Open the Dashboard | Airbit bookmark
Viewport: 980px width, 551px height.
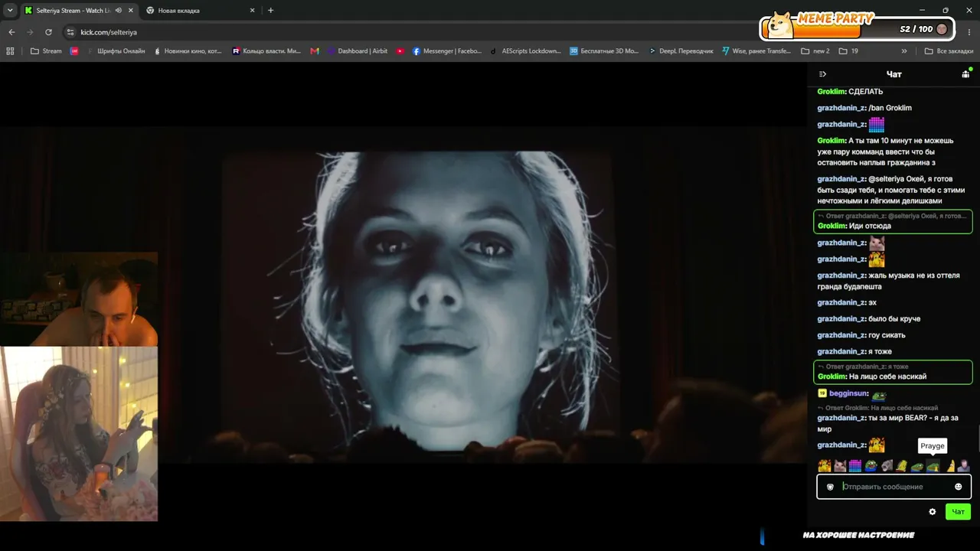pos(358,51)
